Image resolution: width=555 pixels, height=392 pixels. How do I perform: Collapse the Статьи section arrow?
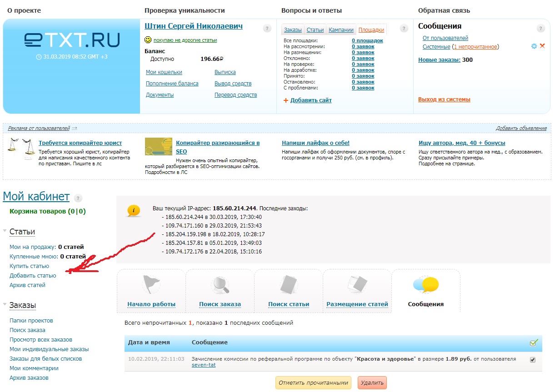click(5, 231)
